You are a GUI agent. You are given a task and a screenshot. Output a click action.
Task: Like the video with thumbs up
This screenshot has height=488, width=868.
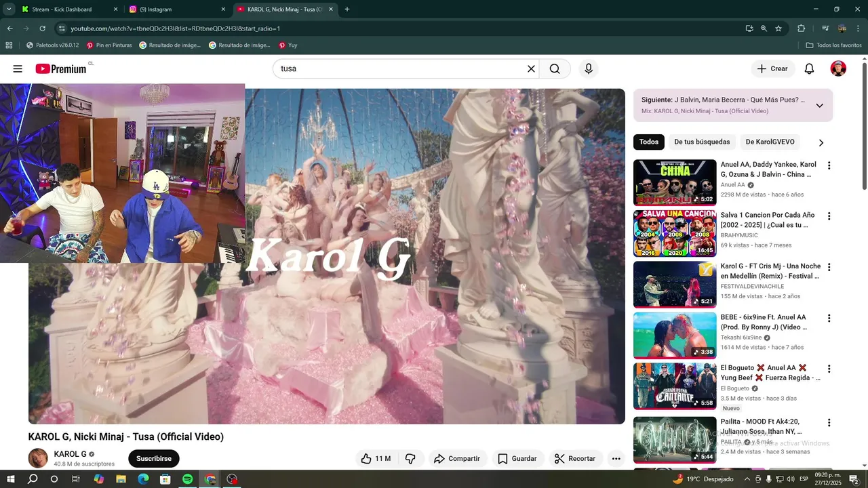point(376,459)
